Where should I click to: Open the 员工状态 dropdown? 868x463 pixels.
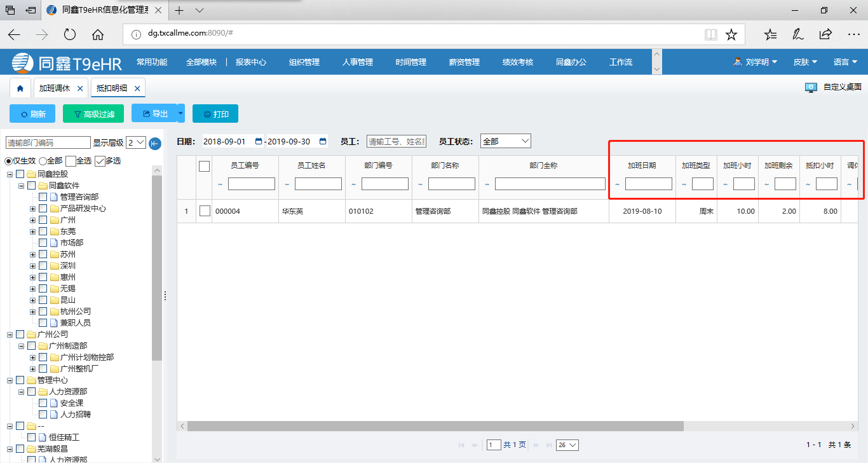point(505,141)
